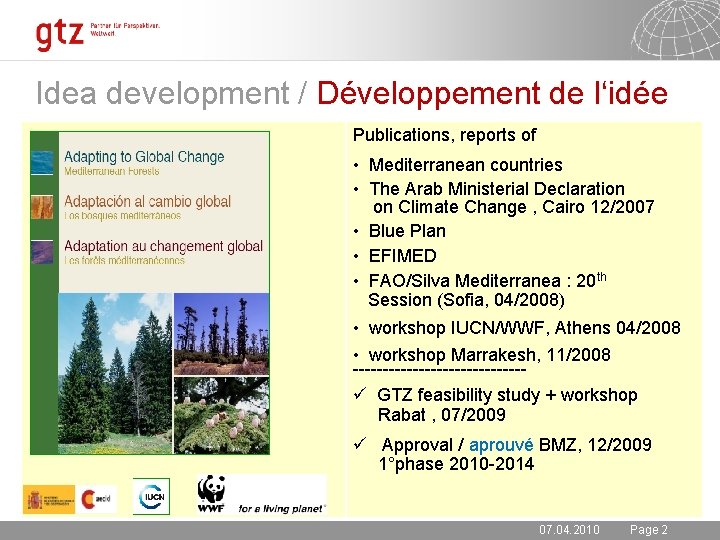
Task: Click 'Page 2' in footer
Action: point(649,529)
